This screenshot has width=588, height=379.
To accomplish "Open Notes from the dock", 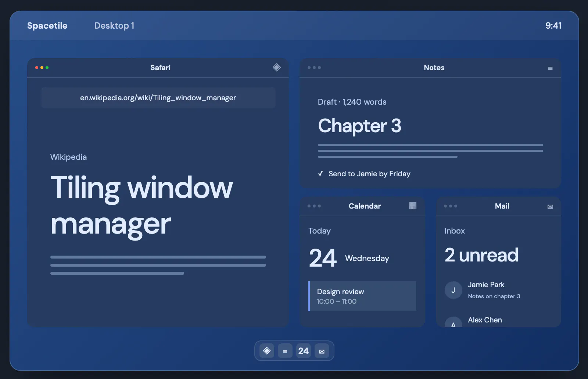I will click(285, 351).
